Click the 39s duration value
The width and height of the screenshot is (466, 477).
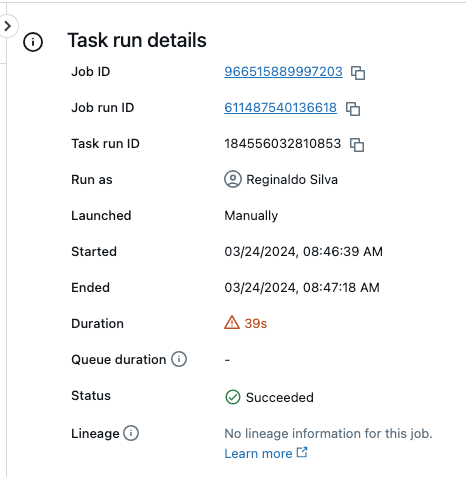(x=256, y=323)
